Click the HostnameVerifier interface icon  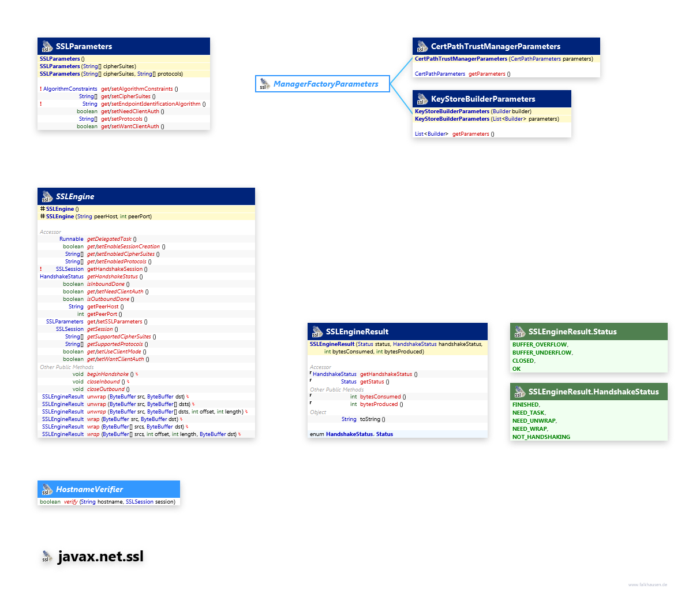tap(47, 489)
